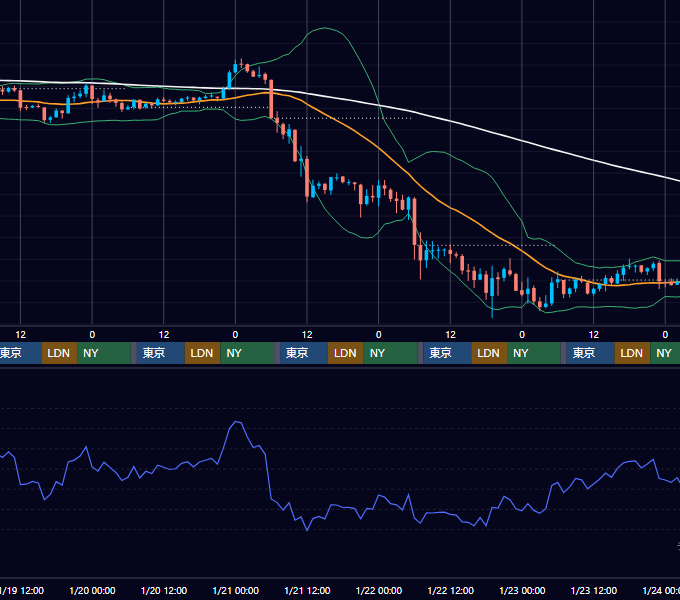This screenshot has width=680, height=600.
Task: Click hour label 12 above 1/22 12:00
Action: pyautogui.click(x=451, y=335)
